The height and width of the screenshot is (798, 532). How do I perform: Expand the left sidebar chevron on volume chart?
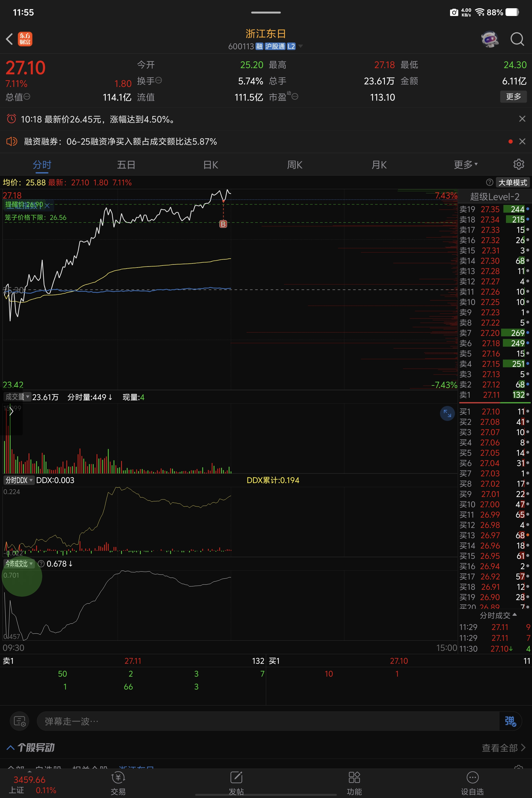[11, 412]
